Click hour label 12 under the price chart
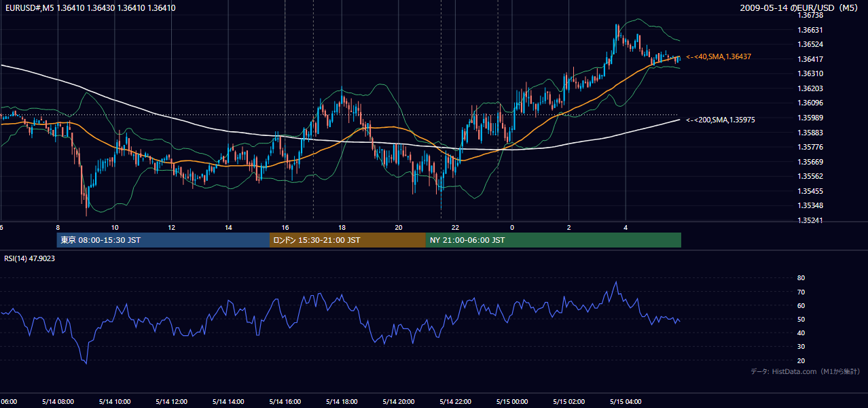Image resolution: width=868 pixels, height=408 pixels. point(172,227)
